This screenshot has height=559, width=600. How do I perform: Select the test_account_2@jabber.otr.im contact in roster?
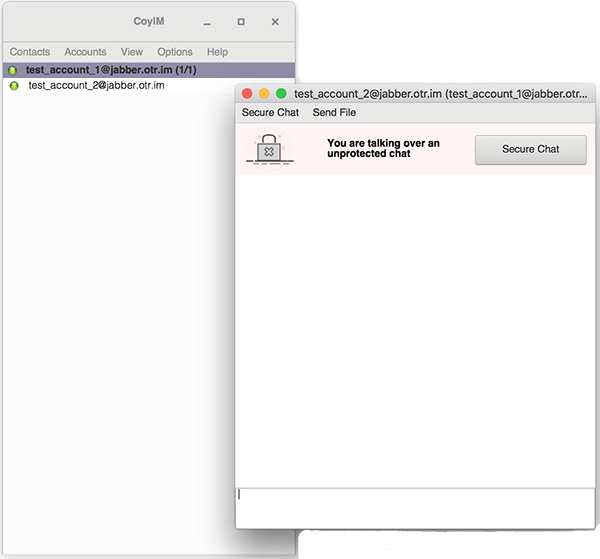[x=96, y=86]
